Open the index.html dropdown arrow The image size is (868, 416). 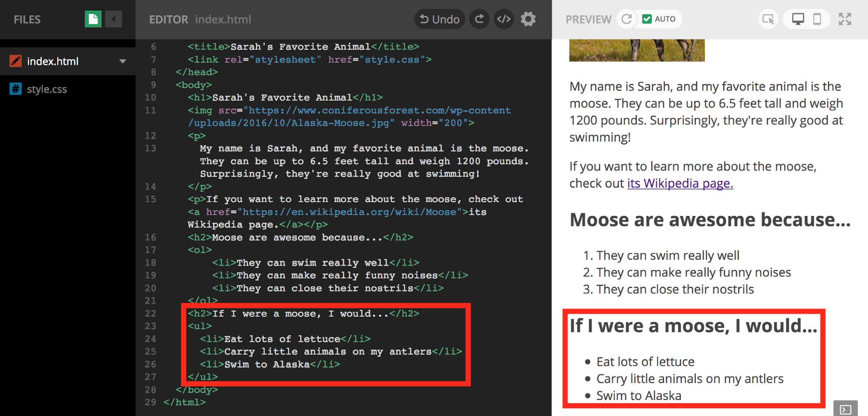point(123,61)
